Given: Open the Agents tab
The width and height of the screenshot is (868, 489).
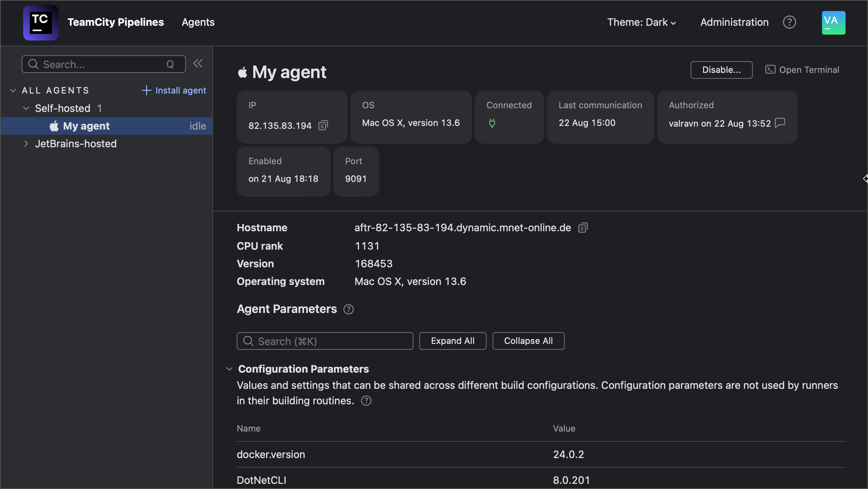Looking at the screenshot, I should coord(198,22).
